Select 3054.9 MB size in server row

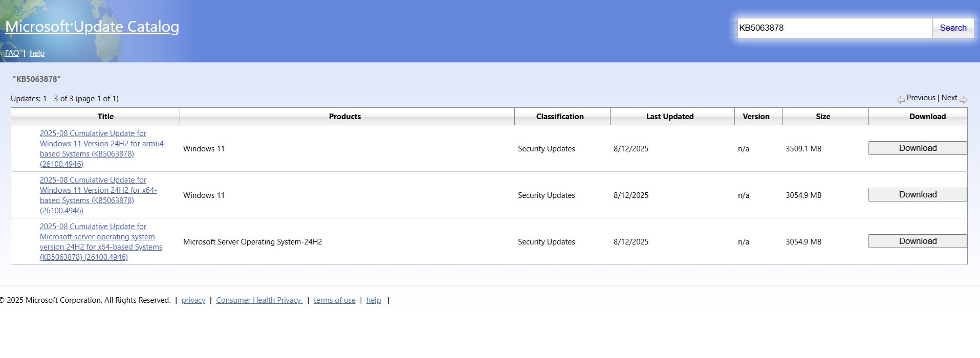[803, 242]
